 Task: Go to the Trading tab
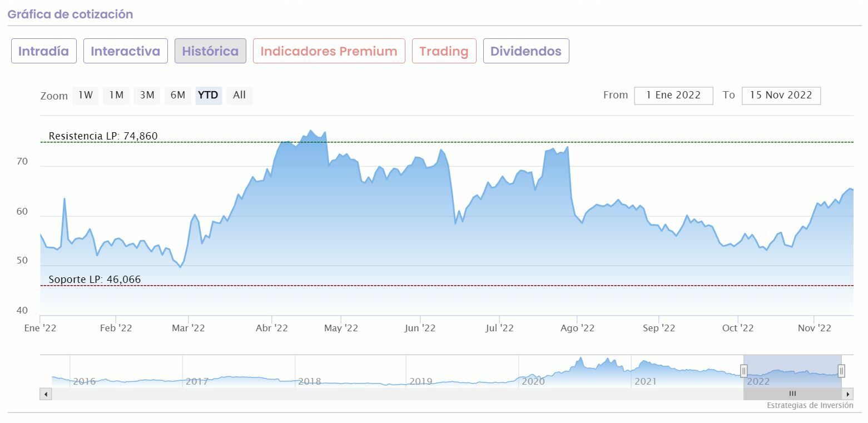click(444, 51)
